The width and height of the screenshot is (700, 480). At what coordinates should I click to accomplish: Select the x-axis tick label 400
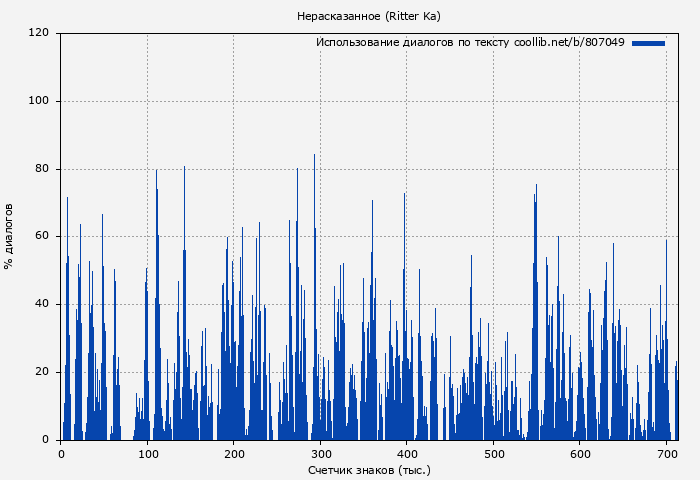pyautogui.click(x=406, y=454)
